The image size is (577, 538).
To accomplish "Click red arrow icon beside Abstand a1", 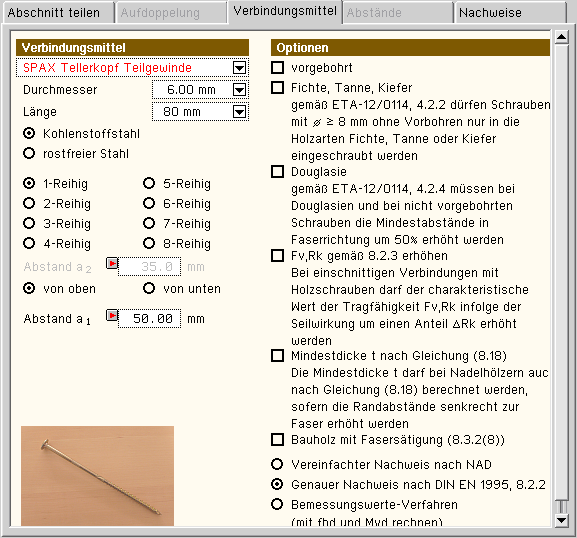I will tap(112, 315).
